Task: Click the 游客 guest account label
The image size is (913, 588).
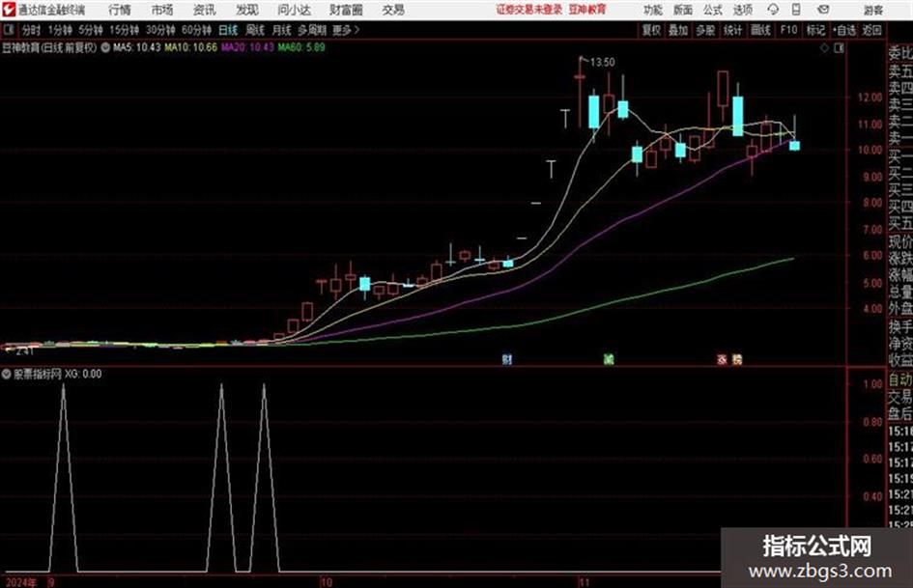Action: pyautogui.click(x=873, y=10)
